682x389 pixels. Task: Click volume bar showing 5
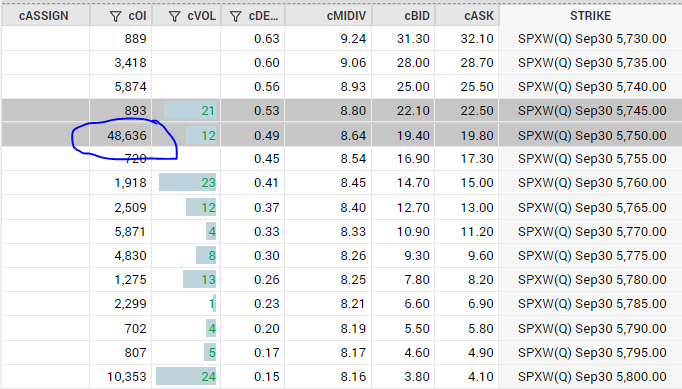[210, 352]
